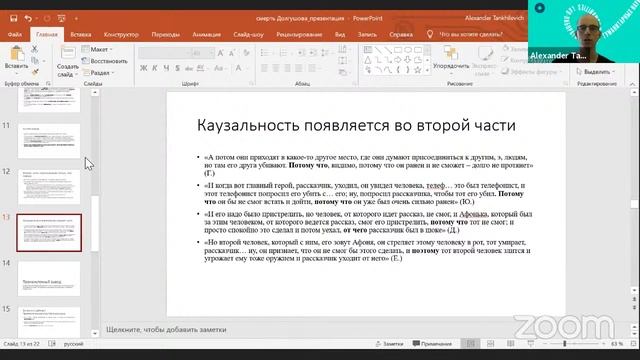Justify text in Абзац group
This screenshot has width=640, height=360.
tap(299, 68)
